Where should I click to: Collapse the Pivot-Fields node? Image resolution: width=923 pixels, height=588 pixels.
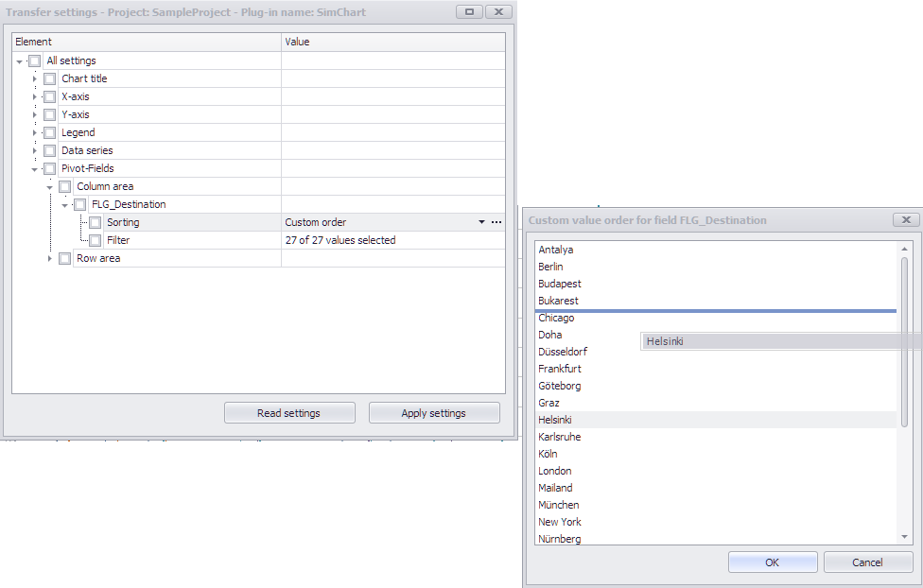click(x=34, y=169)
